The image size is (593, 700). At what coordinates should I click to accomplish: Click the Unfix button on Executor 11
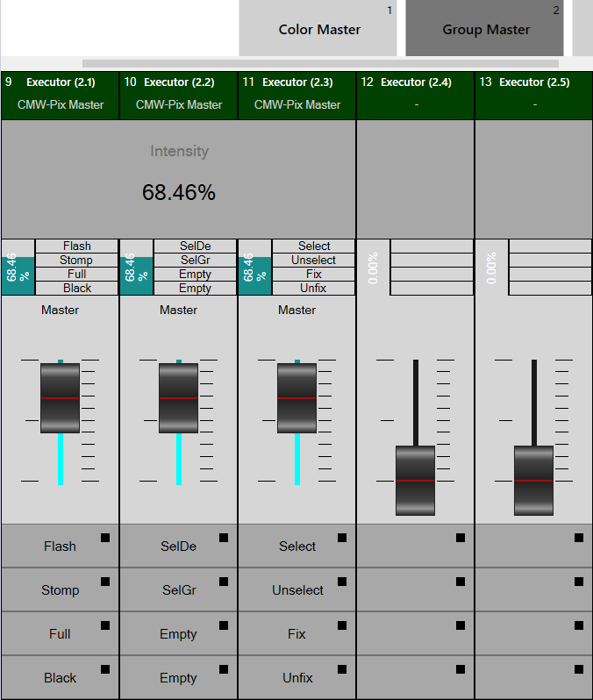(x=296, y=677)
